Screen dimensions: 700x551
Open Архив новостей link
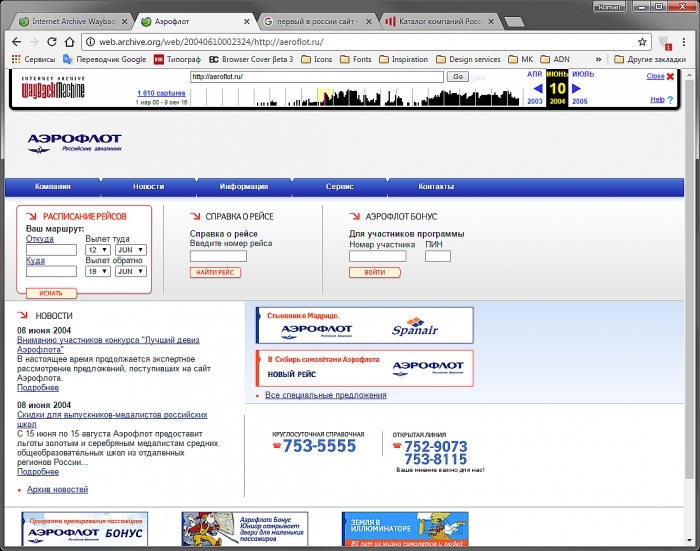(x=58, y=489)
